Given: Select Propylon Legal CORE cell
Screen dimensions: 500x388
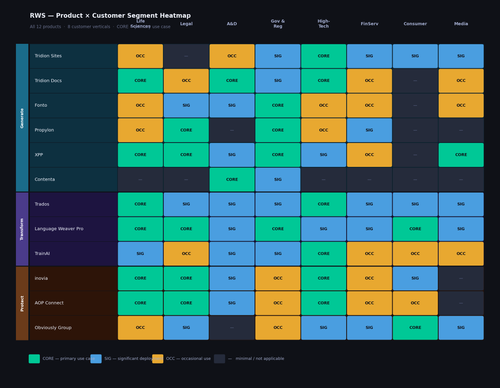Looking at the screenshot, I should point(186,130).
